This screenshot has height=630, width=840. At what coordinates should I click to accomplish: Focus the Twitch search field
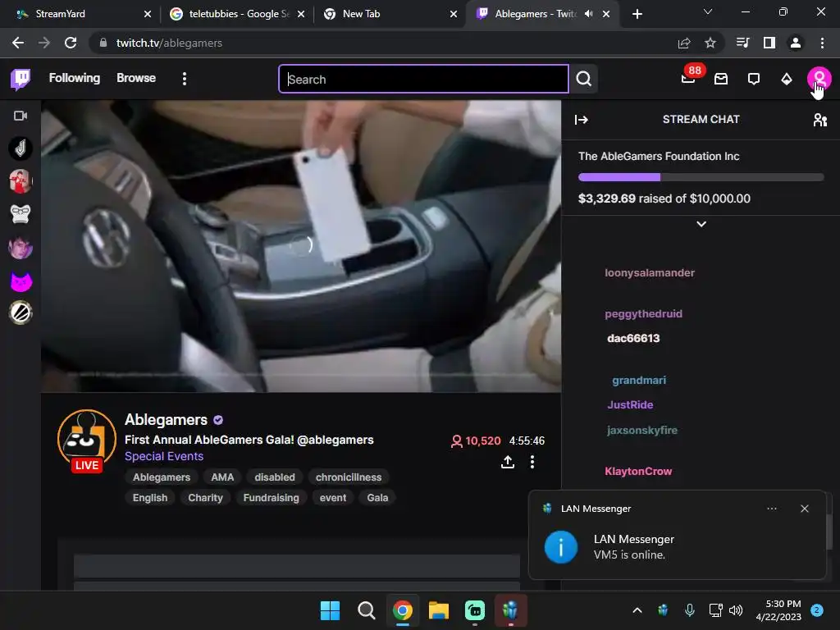point(423,80)
